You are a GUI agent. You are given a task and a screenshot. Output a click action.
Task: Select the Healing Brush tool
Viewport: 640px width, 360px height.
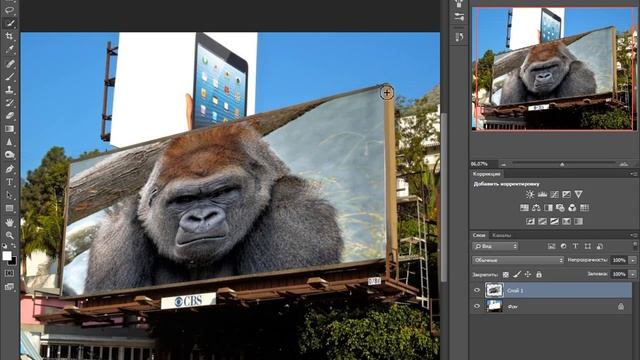click(9, 63)
